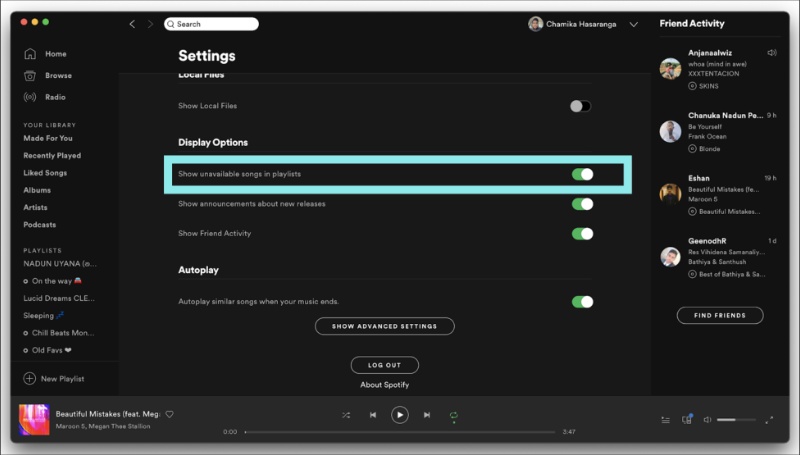Click Eshan's friend avatar
This screenshot has height=455, width=800.
click(670, 194)
